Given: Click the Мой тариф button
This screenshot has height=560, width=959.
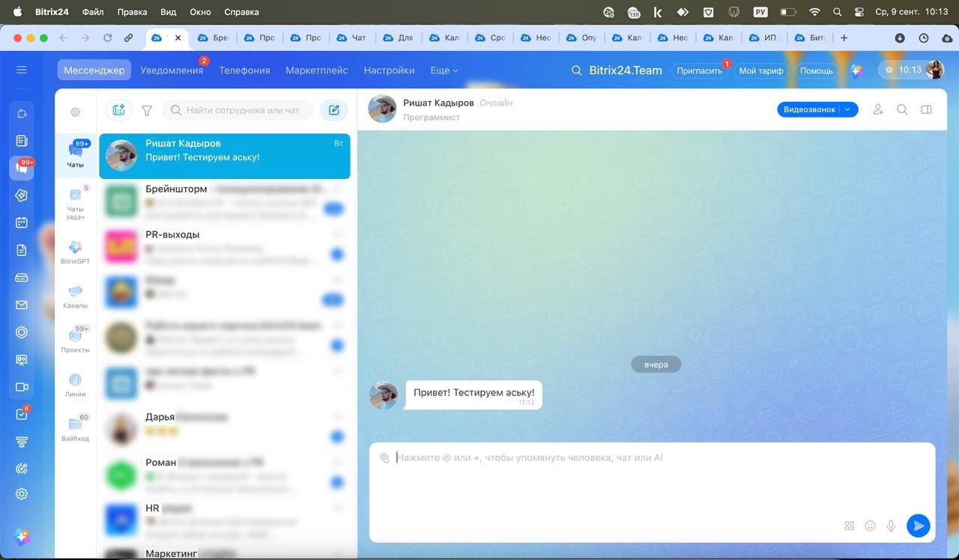Looking at the screenshot, I should point(761,70).
